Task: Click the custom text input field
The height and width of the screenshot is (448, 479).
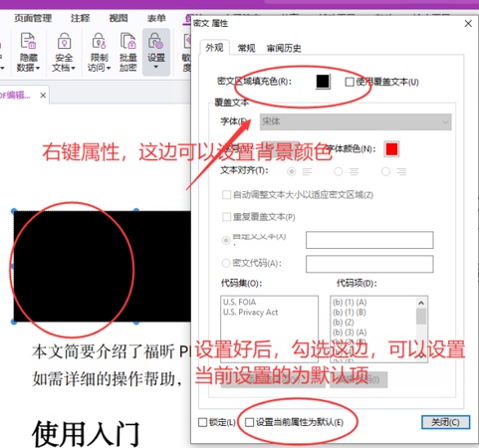Action: coord(369,240)
